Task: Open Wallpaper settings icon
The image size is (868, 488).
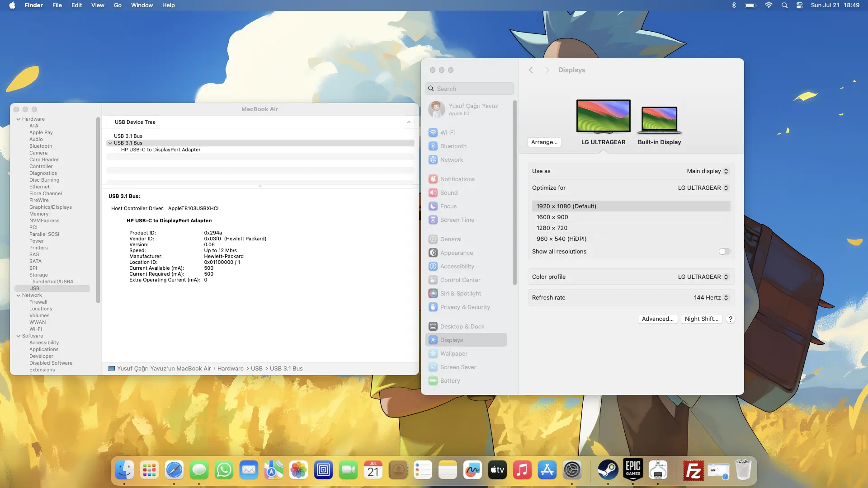Action: [x=433, y=353]
